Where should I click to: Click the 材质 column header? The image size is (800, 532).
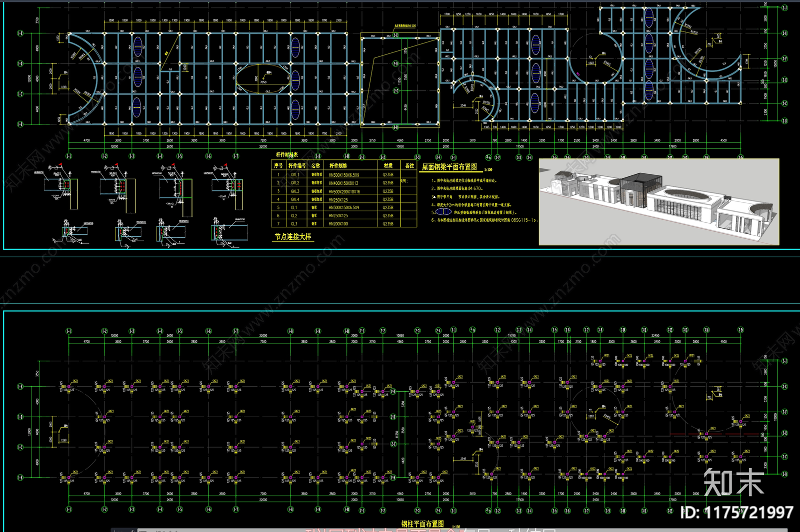coord(388,165)
